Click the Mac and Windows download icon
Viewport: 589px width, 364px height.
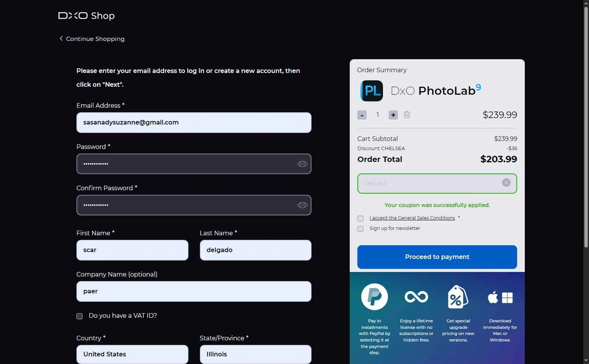click(500, 298)
